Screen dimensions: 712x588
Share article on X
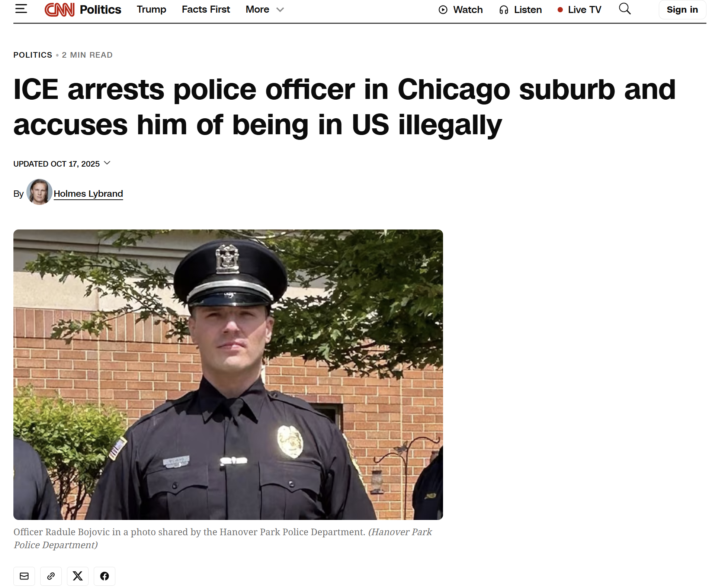click(78, 576)
